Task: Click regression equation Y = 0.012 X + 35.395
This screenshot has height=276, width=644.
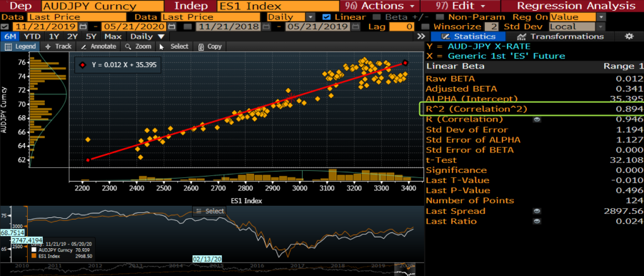Action: pyautogui.click(x=124, y=65)
